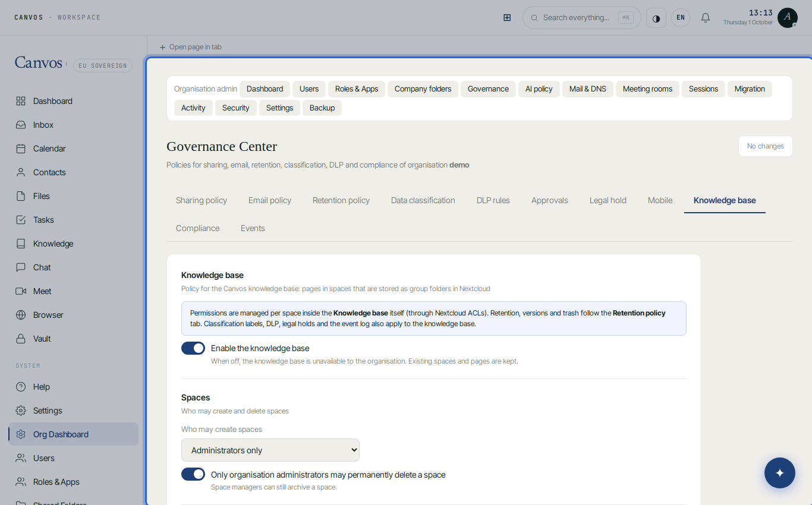Image resolution: width=812 pixels, height=505 pixels.
Task: Open sidebar Settings gear icon
Action: pos(21,411)
